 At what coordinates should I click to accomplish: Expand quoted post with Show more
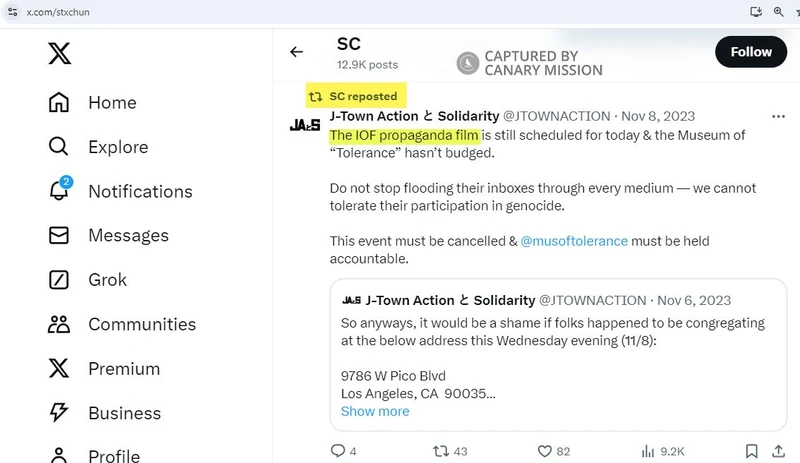(x=375, y=411)
